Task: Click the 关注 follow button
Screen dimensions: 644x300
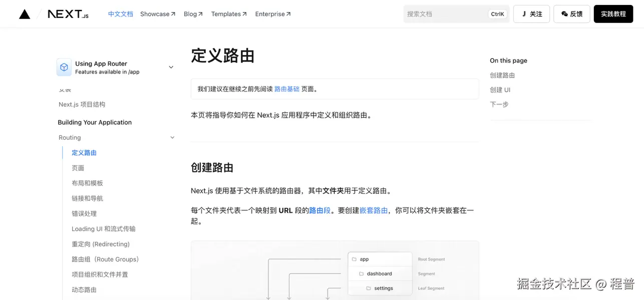Action: click(x=531, y=14)
